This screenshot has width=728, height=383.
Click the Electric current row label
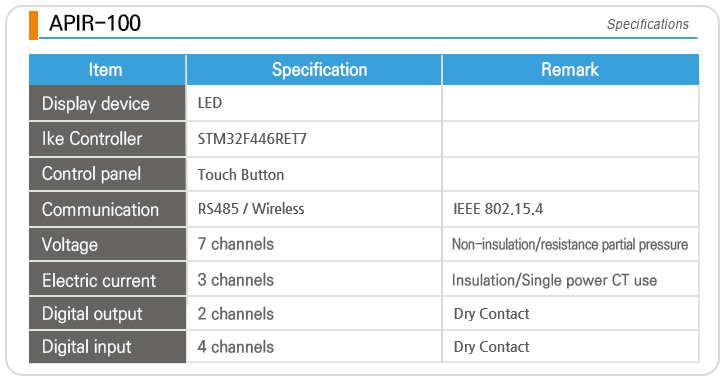(x=107, y=280)
